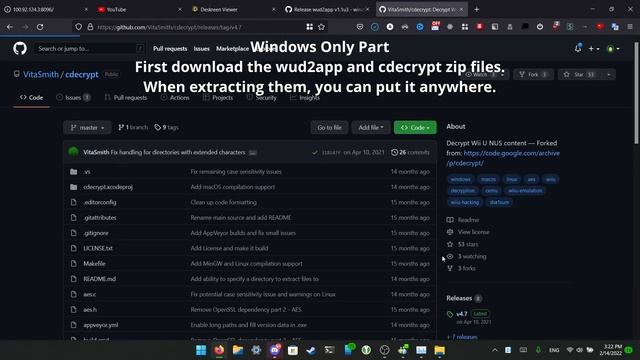
Task: Launch Firefox from the taskbar
Action: point(219,350)
